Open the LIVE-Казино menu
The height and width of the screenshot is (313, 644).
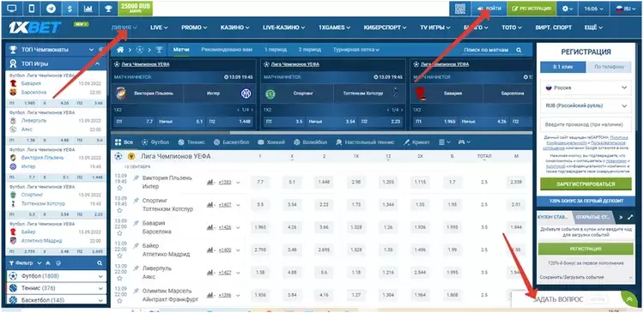click(284, 27)
